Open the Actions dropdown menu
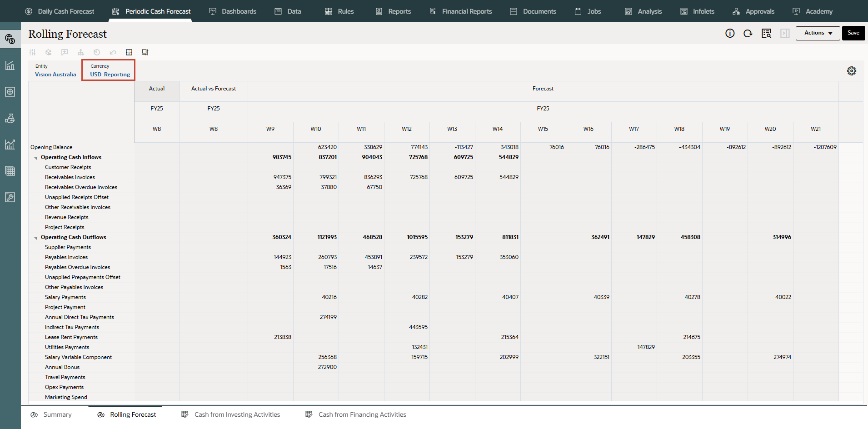 click(818, 33)
